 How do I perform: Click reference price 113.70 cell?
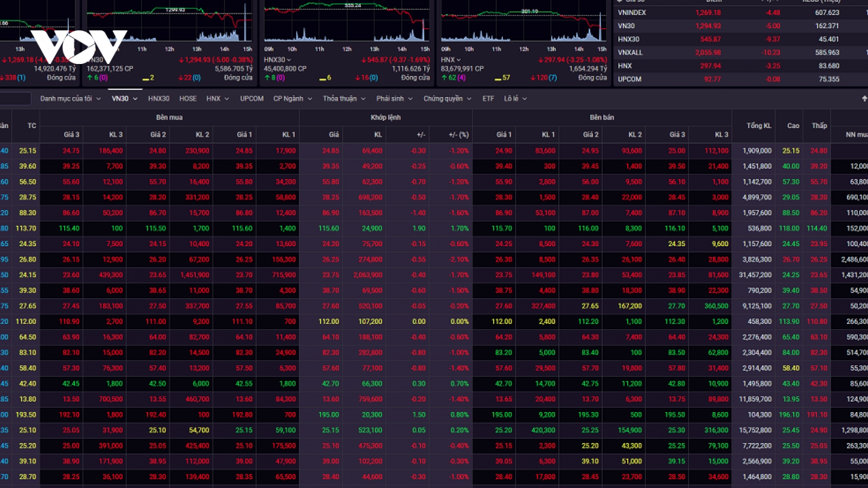tap(26, 228)
